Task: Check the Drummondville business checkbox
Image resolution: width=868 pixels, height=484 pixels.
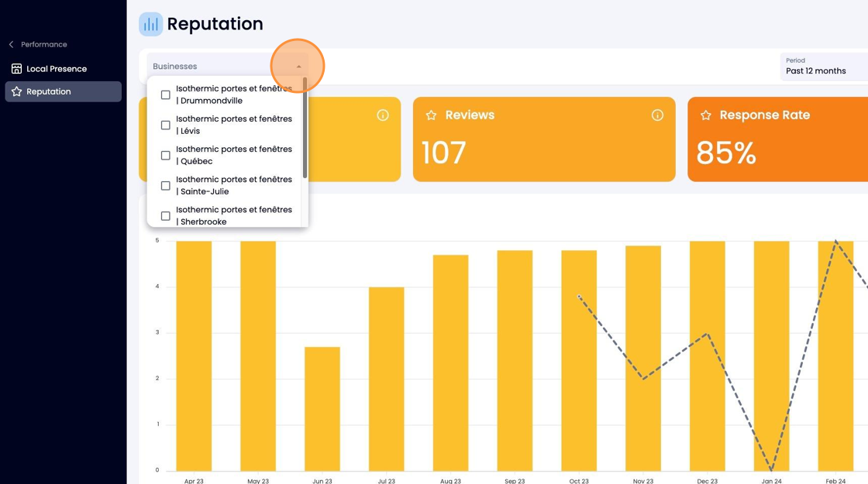Action: pyautogui.click(x=166, y=94)
